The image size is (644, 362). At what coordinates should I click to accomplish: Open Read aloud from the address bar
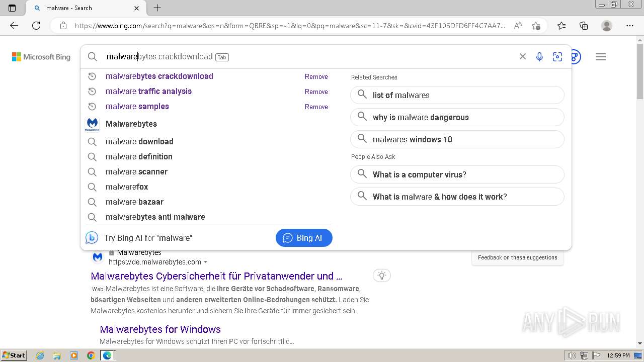tap(518, 26)
